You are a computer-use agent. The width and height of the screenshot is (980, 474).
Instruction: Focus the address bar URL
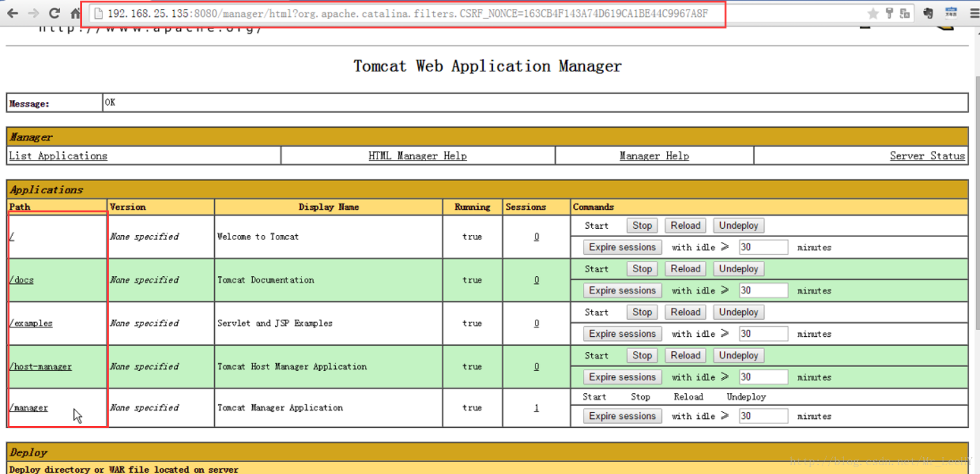click(x=408, y=13)
